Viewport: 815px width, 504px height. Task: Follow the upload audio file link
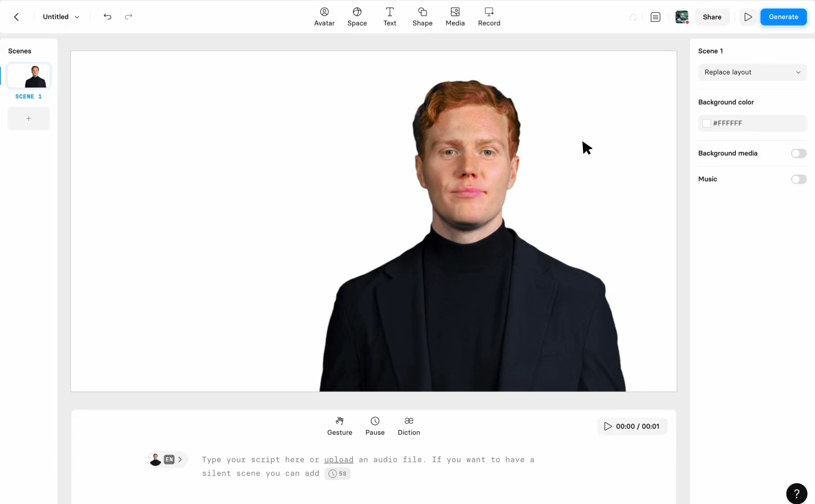point(338,459)
